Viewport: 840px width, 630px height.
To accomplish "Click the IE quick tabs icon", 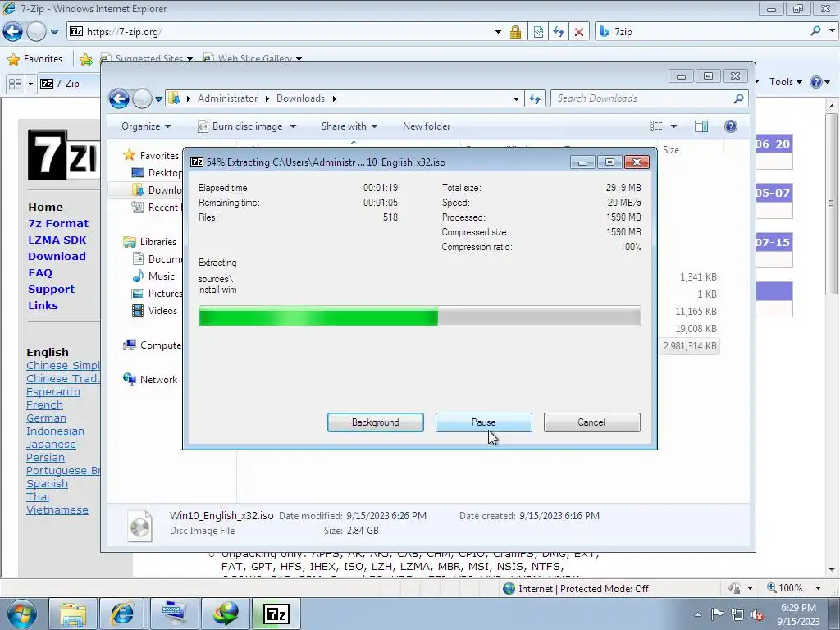I will coord(15,84).
